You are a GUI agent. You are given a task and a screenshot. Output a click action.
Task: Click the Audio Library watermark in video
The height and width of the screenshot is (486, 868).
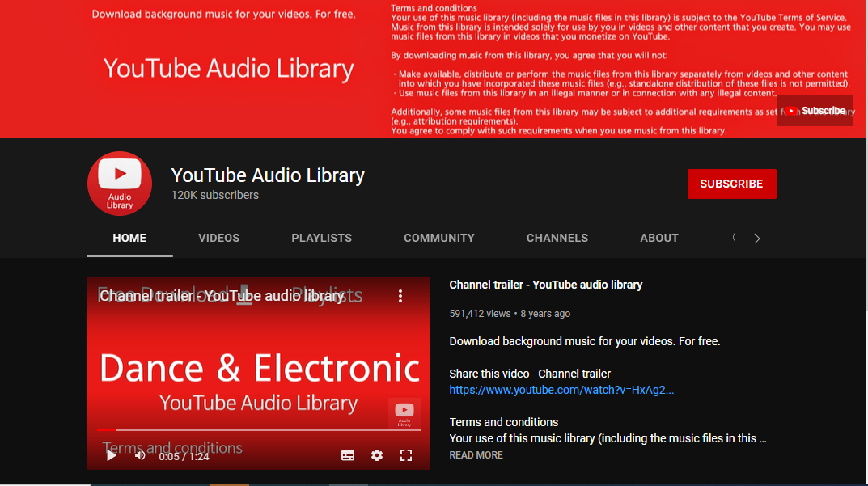coord(404,413)
